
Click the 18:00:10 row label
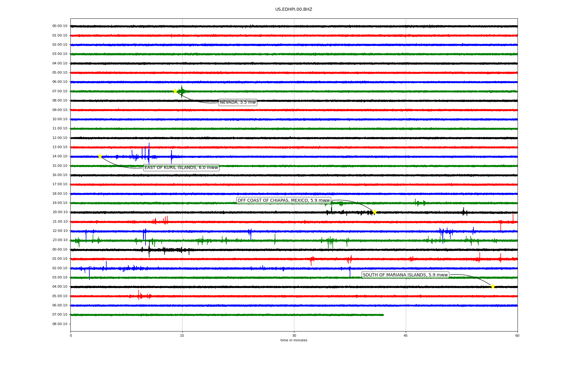(x=60, y=194)
